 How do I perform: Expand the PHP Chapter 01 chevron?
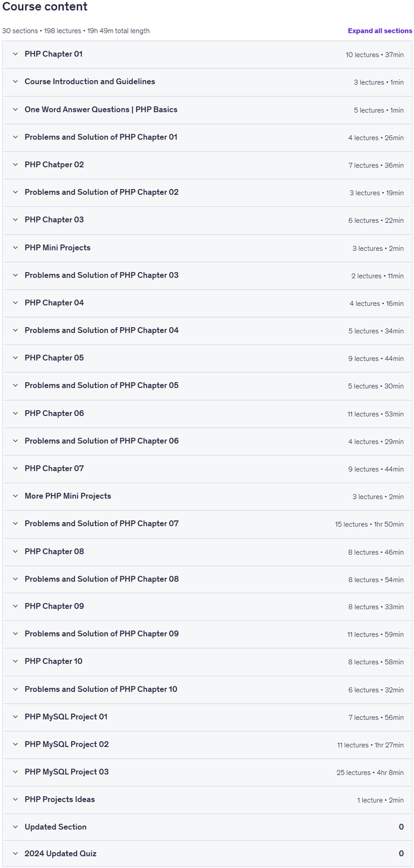coord(16,54)
